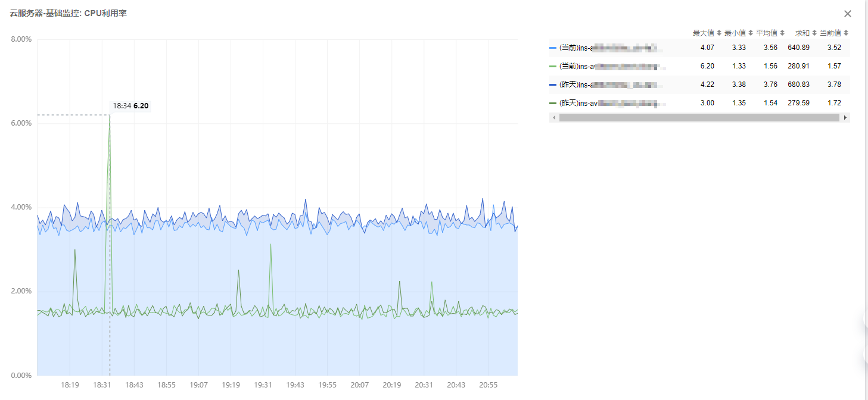Click the "18:34 6.20" tooltip label
The width and height of the screenshot is (868, 400).
pos(130,106)
